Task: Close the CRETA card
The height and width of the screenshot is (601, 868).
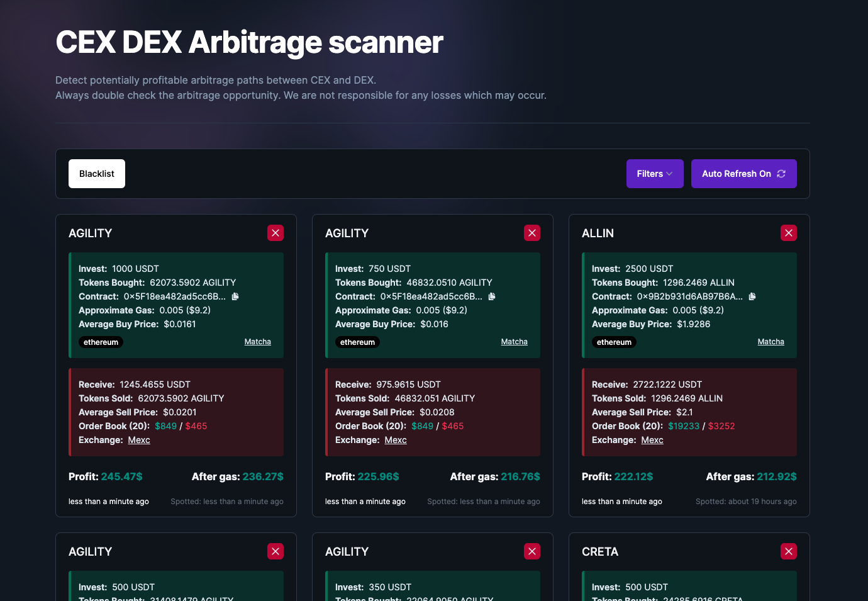Action: 789,551
